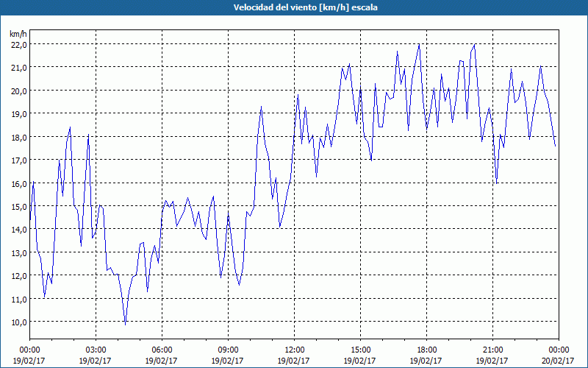The height and width of the screenshot is (368, 588).
Task: Select the '20,0' y-axis label
Action: (18, 91)
